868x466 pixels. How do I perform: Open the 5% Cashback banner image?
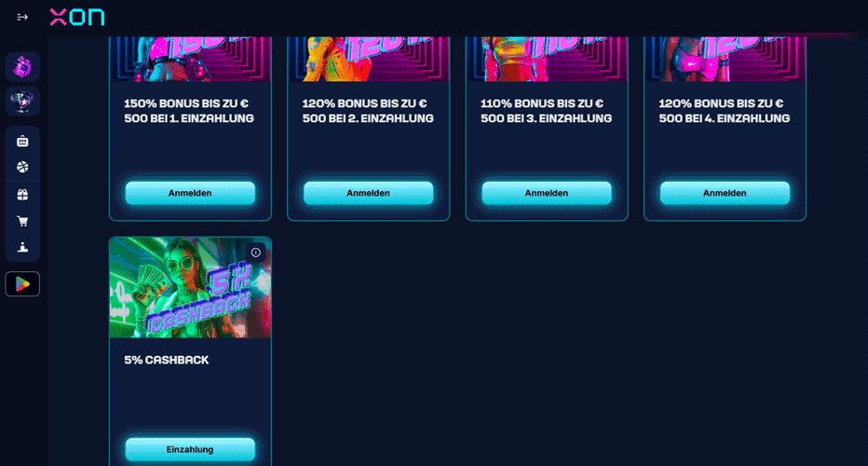pos(190,288)
